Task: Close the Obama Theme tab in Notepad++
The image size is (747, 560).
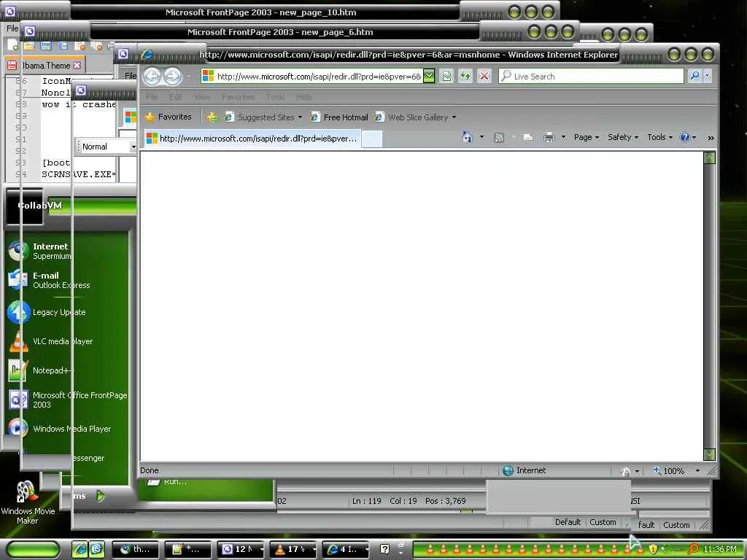Action: (77, 65)
